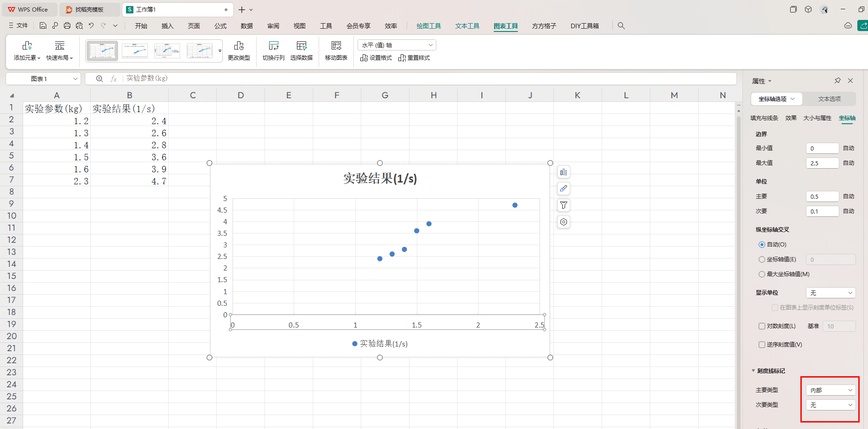Open Properties (属性) title dropdown
Viewport: 868px width, 429px height.
(x=770, y=81)
